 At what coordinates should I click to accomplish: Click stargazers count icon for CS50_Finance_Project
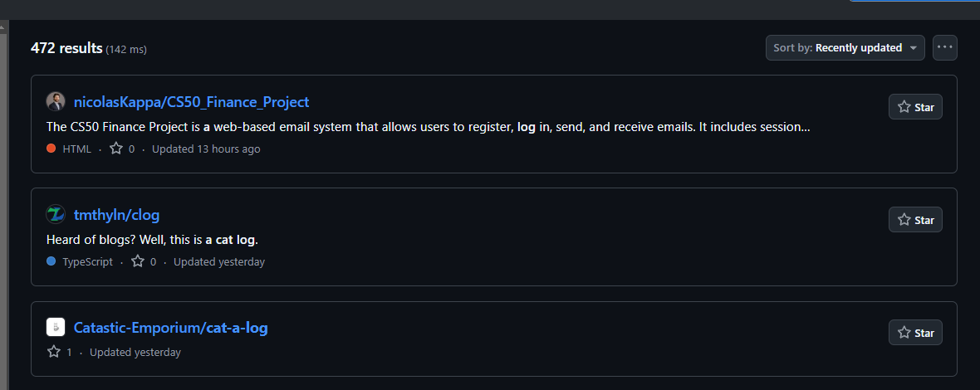[116, 149]
